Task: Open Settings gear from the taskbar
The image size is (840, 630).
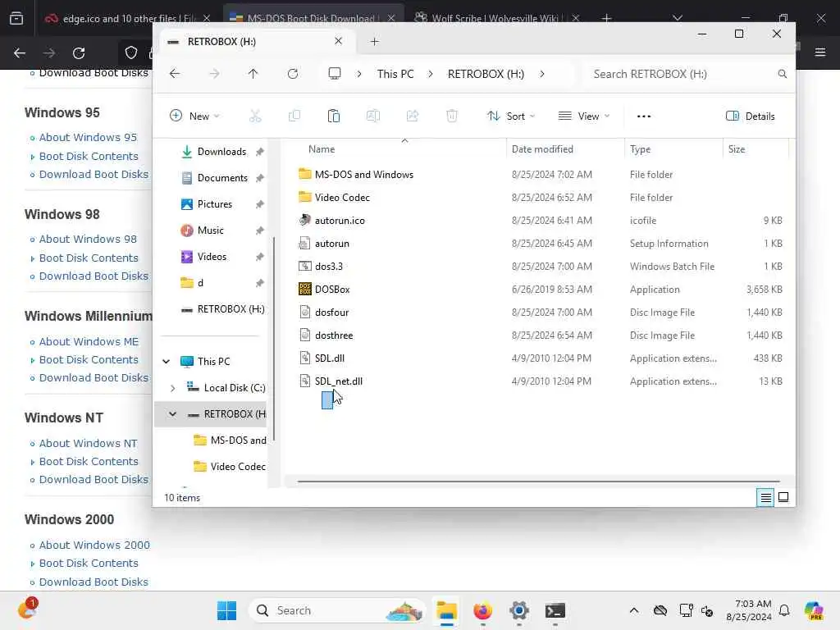Action: (x=519, y=610)
